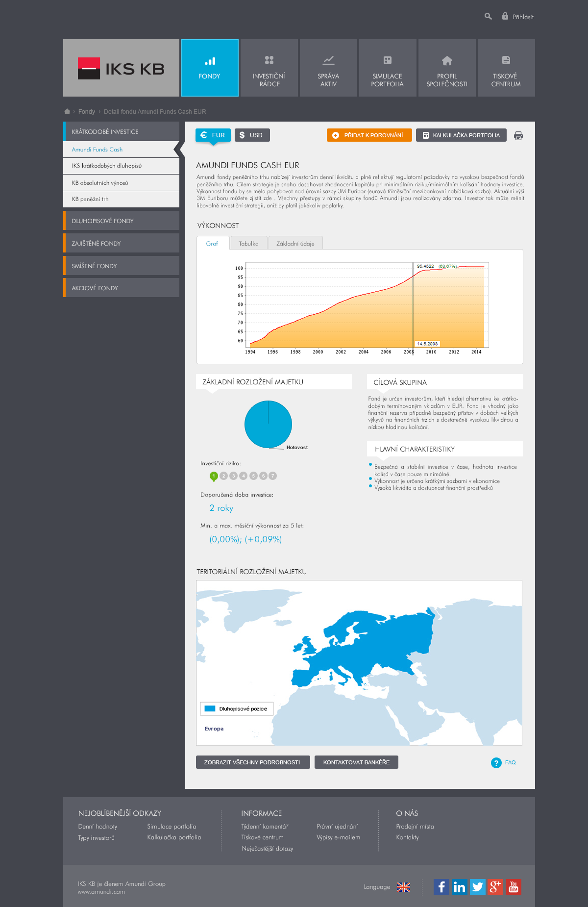Open Investiční rádce menu tile
588x907 pixels.
click(x=269, y=68)
